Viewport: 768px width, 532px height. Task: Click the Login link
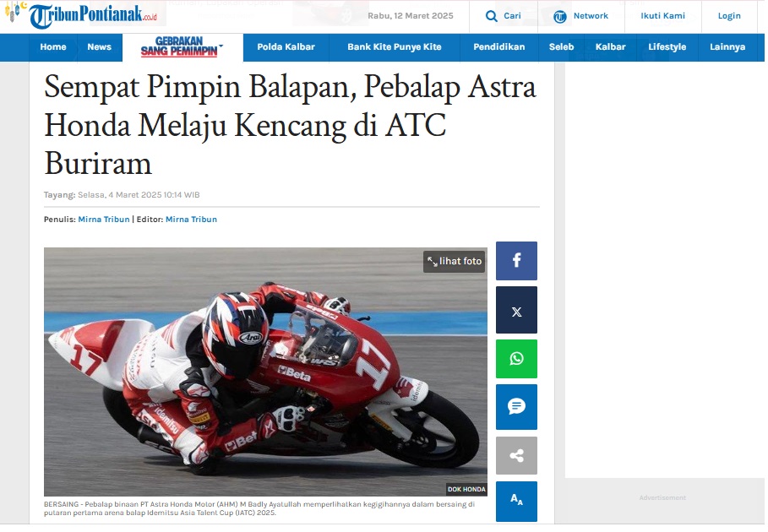729,16
